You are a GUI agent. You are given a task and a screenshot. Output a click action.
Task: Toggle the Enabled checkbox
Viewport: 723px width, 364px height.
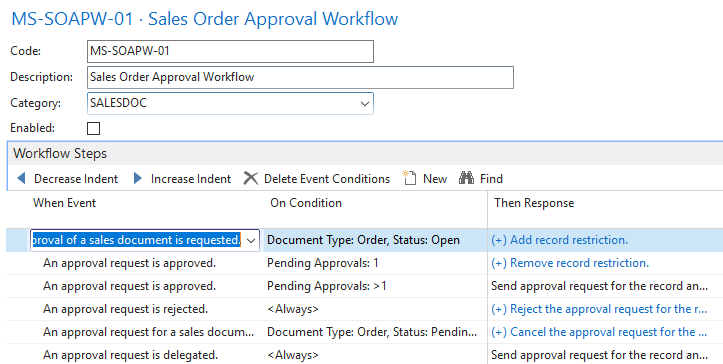click(94, 128)
